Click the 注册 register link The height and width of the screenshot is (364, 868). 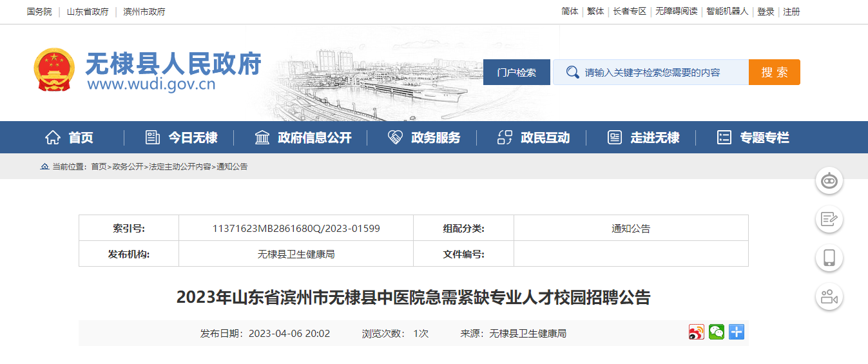point(791,12)
